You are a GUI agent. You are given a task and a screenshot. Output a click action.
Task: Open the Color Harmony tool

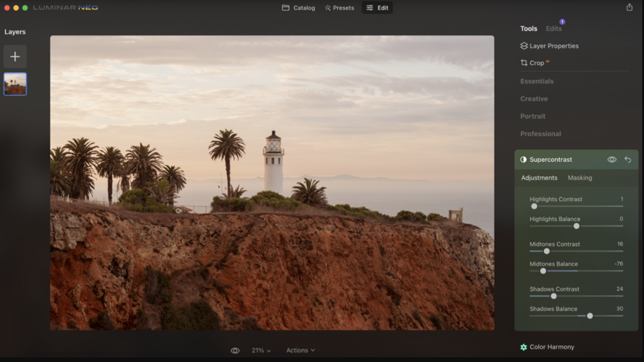(551, 347)
